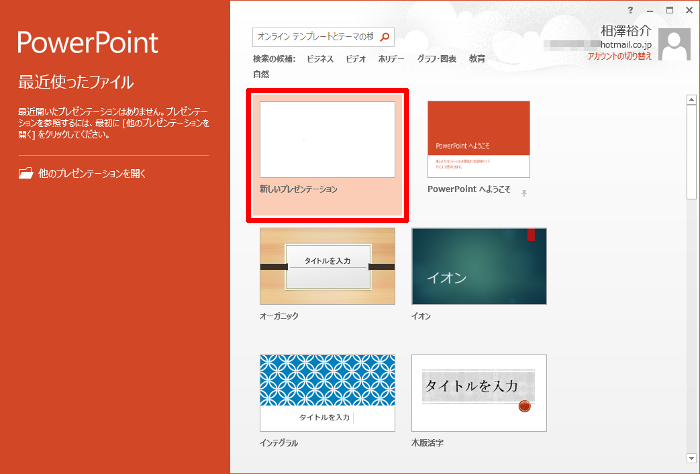Click the pin icon beside PowerPoint へようこそ

[x=524, y=193]
